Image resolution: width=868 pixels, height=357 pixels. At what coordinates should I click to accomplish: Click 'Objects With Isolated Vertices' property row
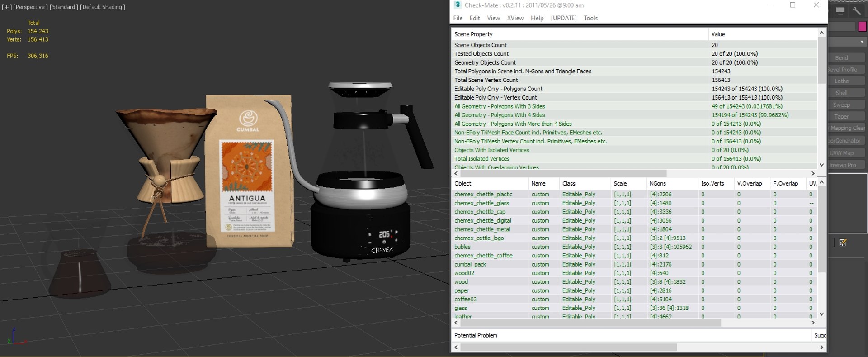[x=634, y=150]
